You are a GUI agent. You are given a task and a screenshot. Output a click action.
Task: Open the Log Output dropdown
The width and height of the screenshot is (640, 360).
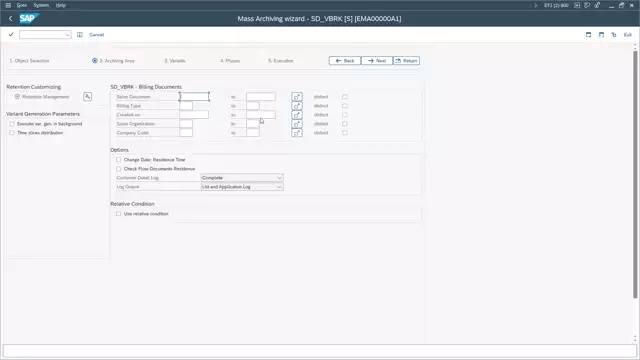pos(242,187)
